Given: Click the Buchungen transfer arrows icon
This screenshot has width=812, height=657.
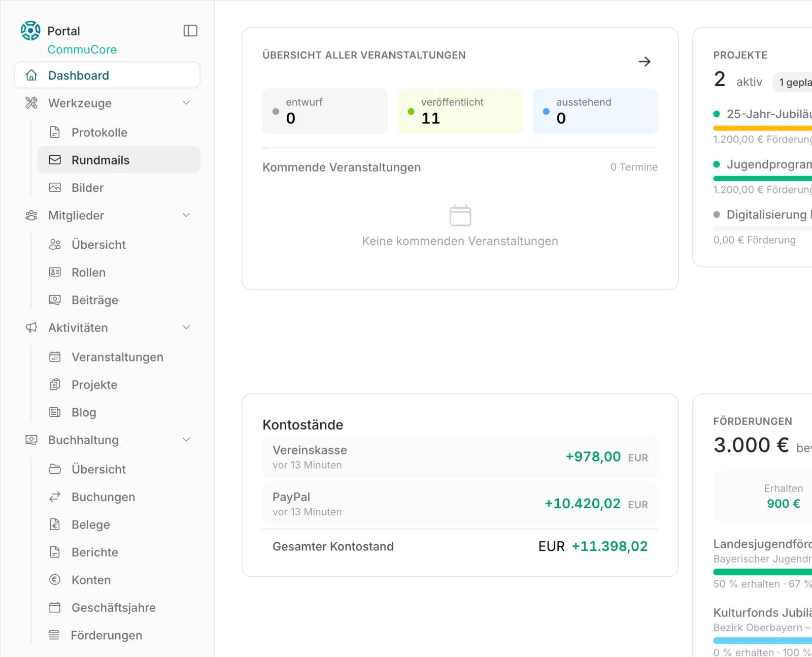Looking at the screenshot, I should click(x=55, y=497).
